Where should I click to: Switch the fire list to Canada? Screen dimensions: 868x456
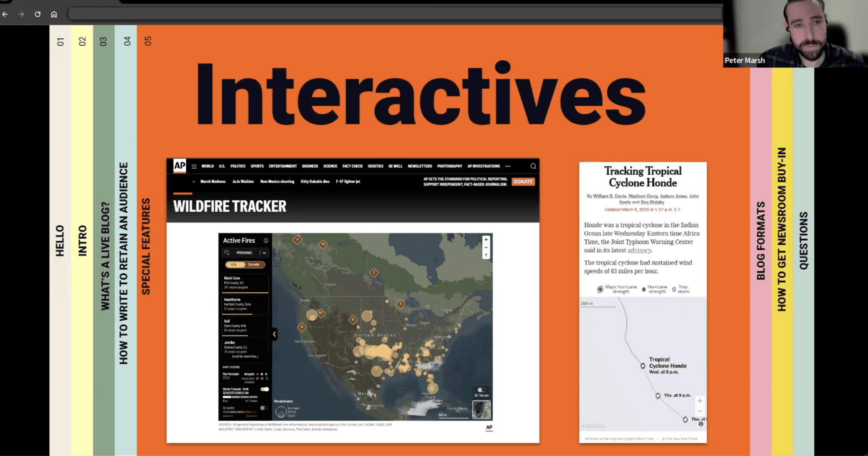(254, 265)
